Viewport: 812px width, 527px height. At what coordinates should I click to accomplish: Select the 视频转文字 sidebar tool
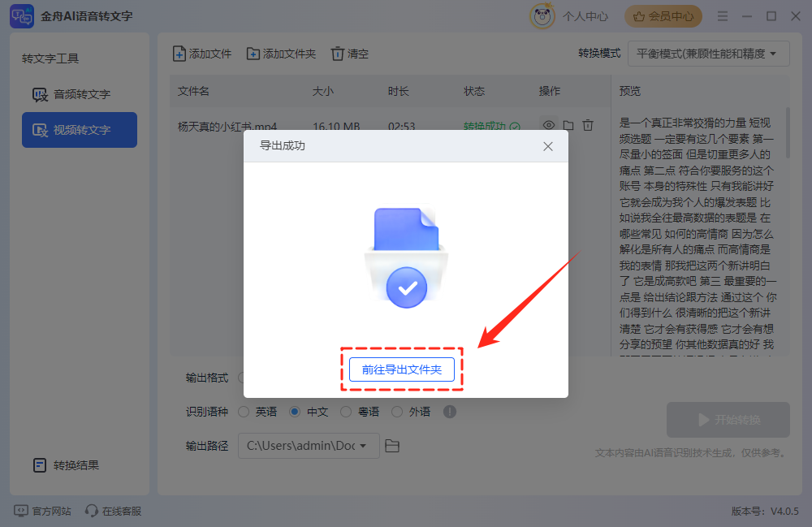[x=80, y=130]
